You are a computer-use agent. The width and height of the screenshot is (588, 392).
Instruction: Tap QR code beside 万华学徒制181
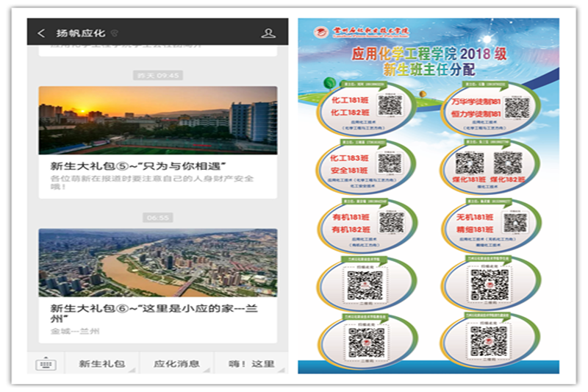517,107
